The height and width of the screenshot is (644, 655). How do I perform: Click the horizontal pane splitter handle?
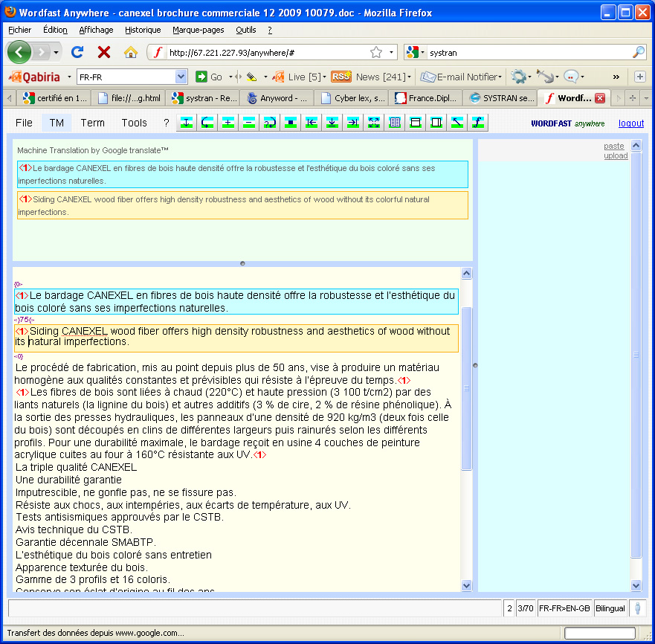(x=242, y=264)
